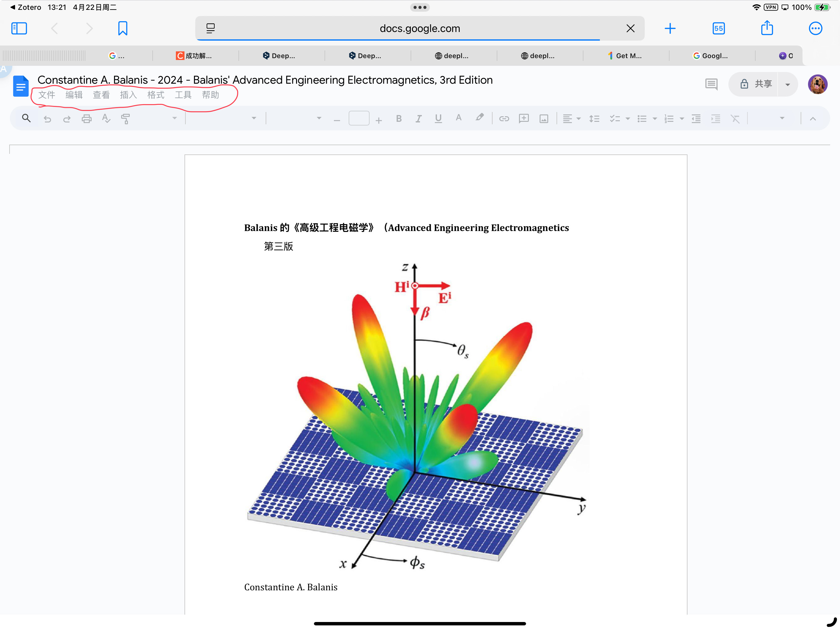Click the 共享 share button
This screenshot has width=840, height=630.
pos(756,84)
